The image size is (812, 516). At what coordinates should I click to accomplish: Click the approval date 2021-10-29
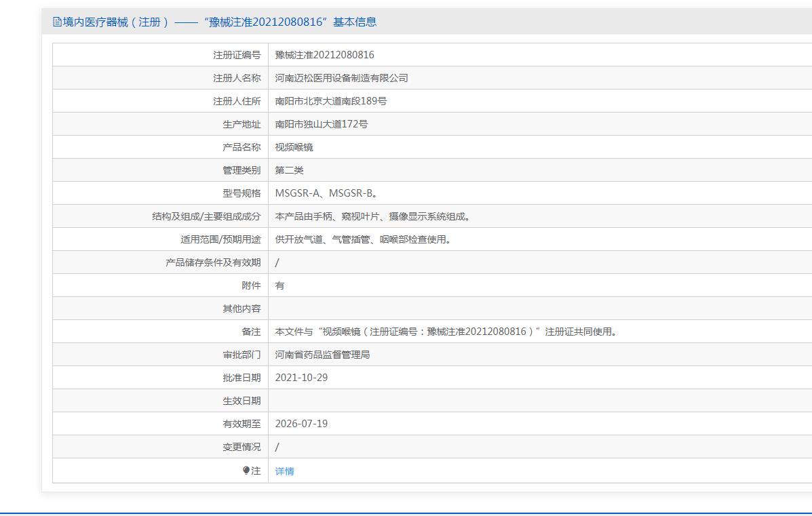(x=301, y=378)
